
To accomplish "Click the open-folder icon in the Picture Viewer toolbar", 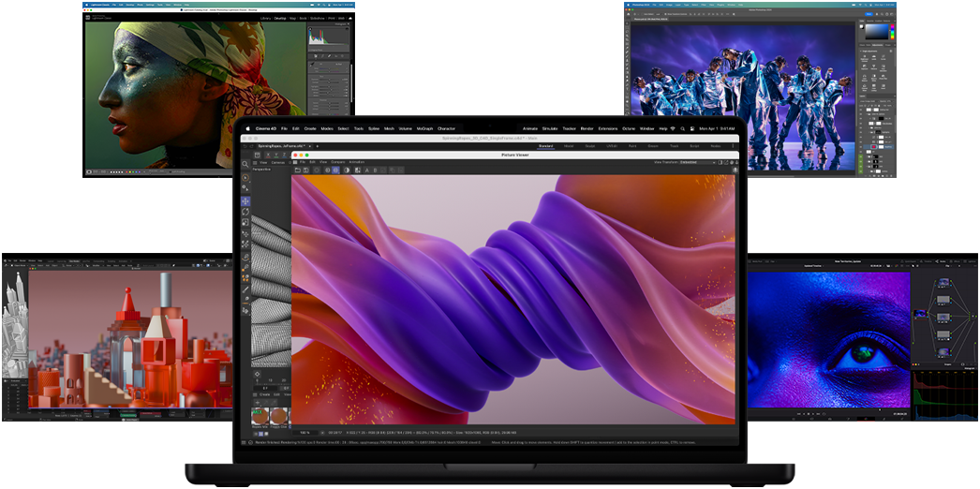I will pyautogui.click(x=298, y=170).
